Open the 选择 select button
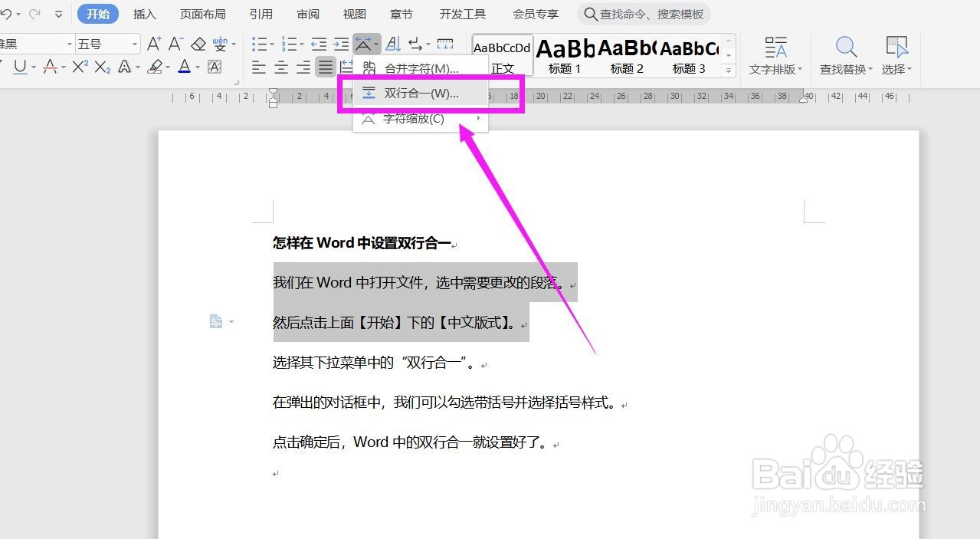The image size is (980, 539). coord(896,55)
